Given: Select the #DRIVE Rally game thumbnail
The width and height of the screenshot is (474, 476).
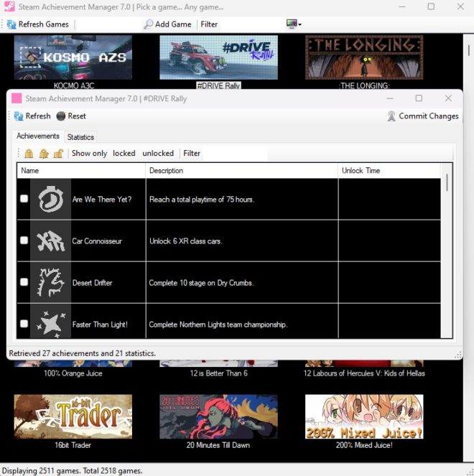Looking at the screenshot, I should (218, 57).
